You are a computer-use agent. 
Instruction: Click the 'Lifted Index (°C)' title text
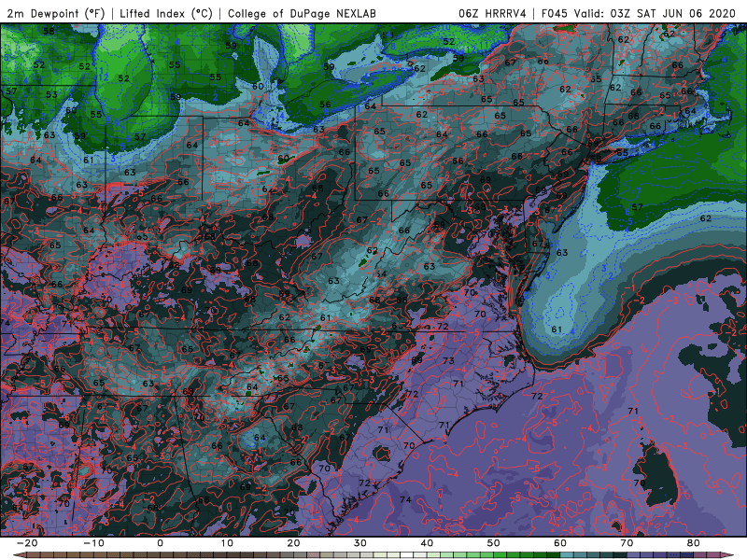[166, 13]
